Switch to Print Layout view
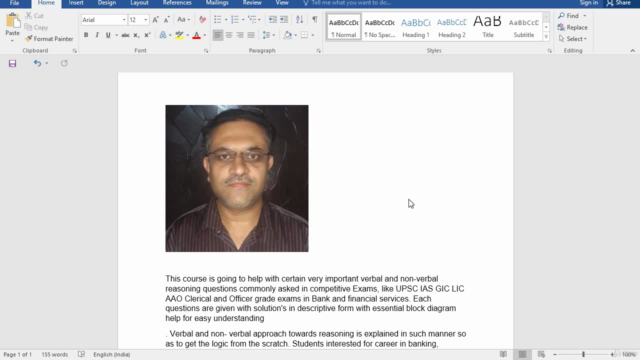The width and height of the screenshot is (640, 360). coord(522,354)
